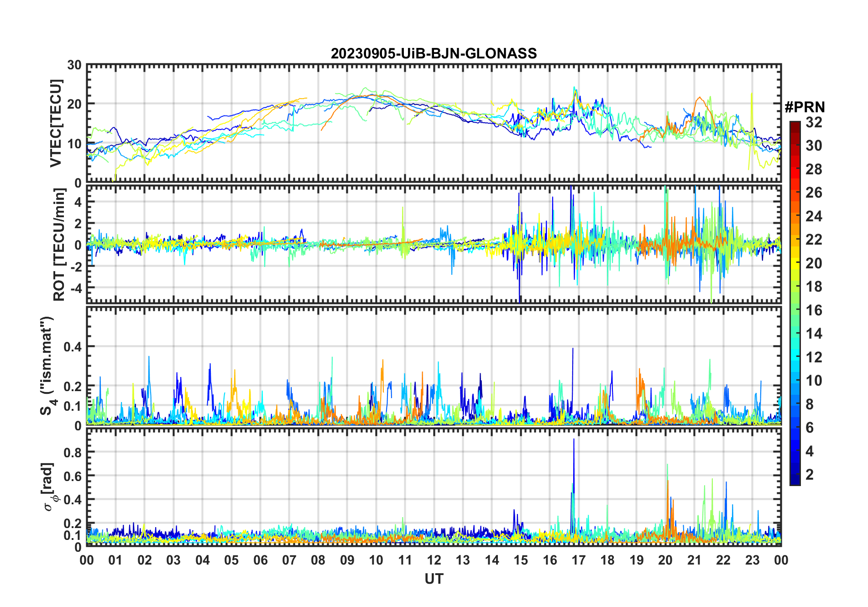This screenshot has height=607, width=868.
Task: Click colorbar tick label 10
Action: 814,381
